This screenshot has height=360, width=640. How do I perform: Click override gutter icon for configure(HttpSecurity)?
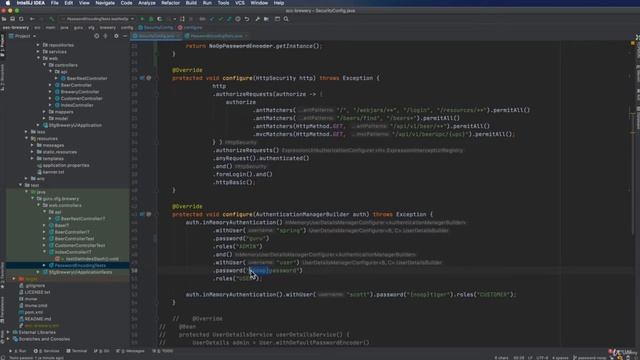point(142,78)
